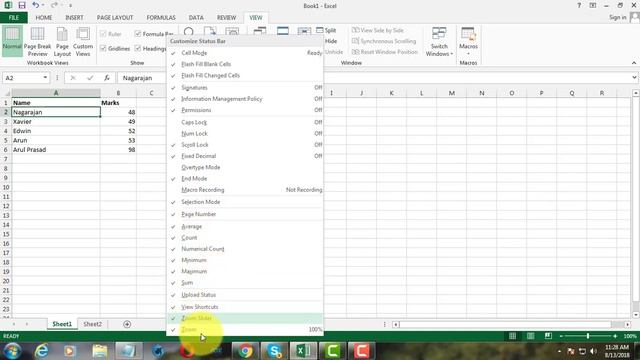Open Google Chrome from taskbar
Image resolution: width=640 pixels, height=360 pixels.
click(x=245, y=351)
